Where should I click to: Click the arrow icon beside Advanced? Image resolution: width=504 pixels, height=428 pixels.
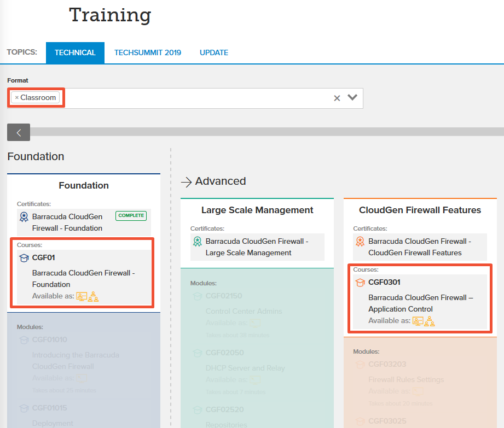pyautogui.click(x=187, y=181)
